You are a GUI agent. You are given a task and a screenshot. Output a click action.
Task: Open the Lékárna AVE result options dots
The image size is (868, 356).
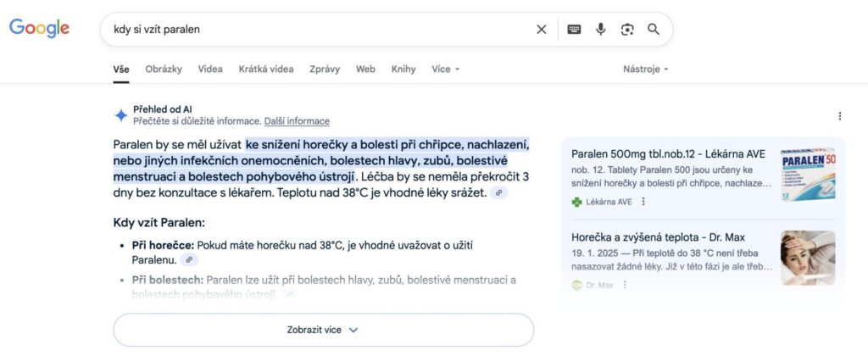(x=643, y=202)
